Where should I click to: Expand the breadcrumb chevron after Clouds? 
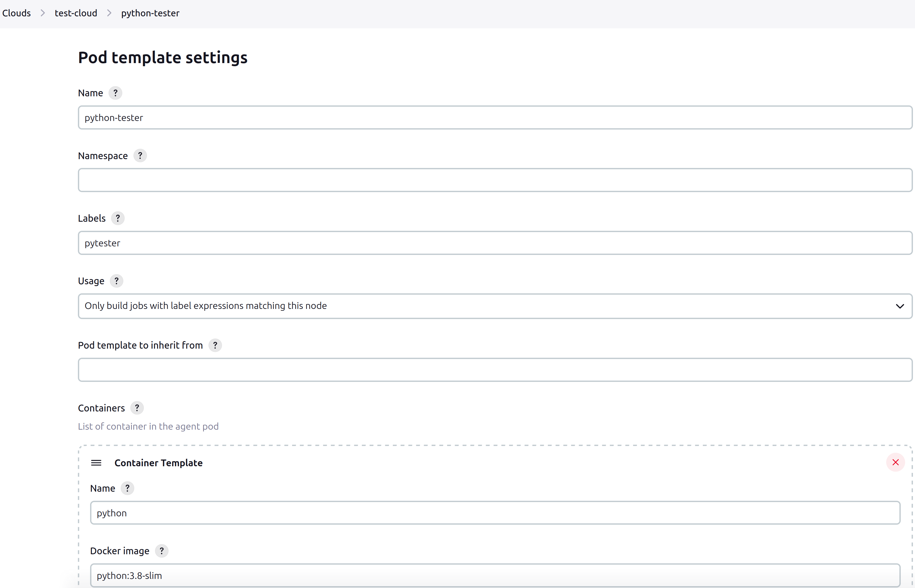click(43, 13)
